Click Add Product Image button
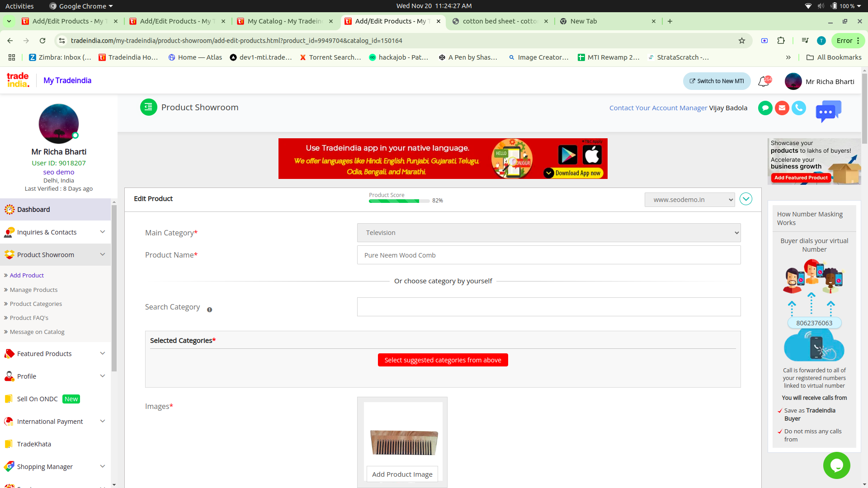This screenshot has width=868, height=488. tap(402, 474)
